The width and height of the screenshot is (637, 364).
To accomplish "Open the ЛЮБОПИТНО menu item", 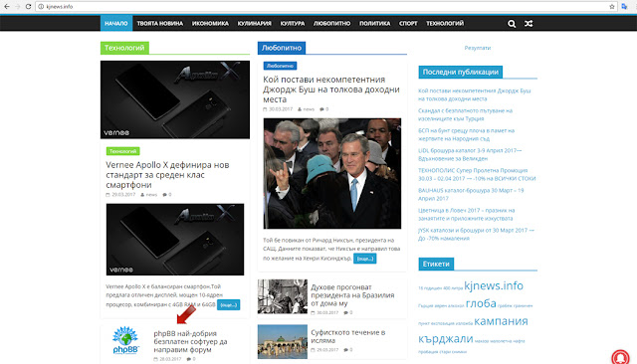I will (331, 23).
